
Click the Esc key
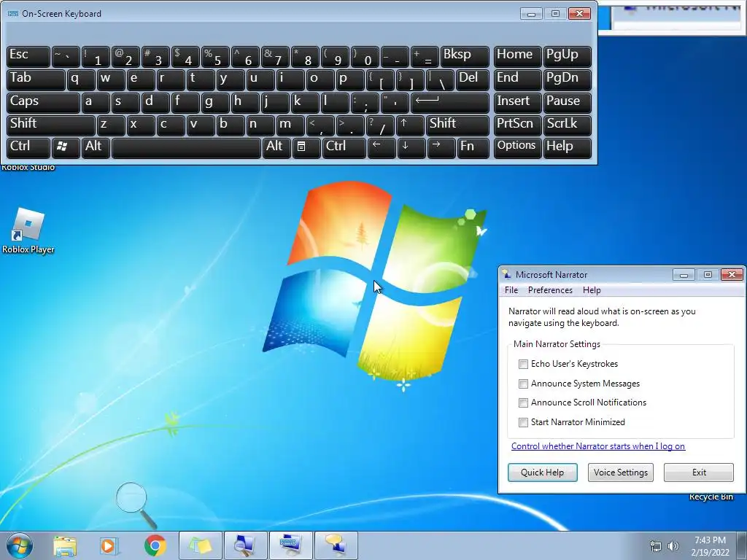click(28, 56)
